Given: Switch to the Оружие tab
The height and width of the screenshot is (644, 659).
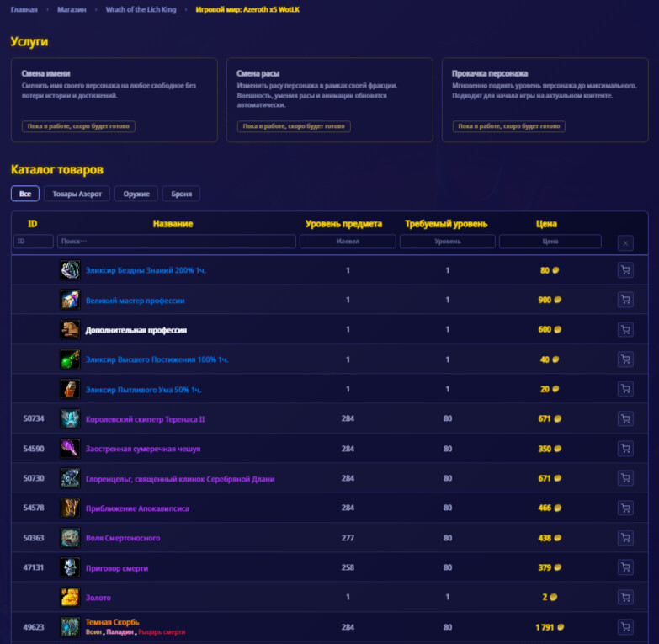Looking at the screenshot, I should [x=136, y=194].
